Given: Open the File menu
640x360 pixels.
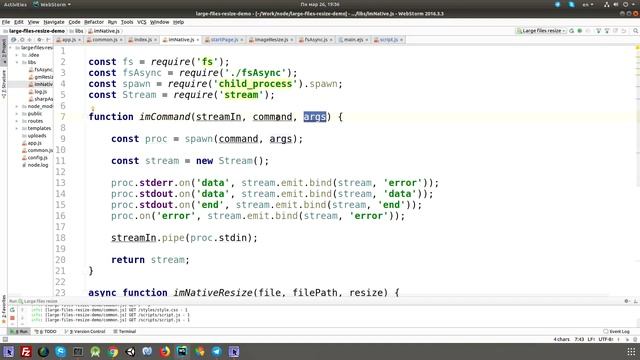Looking at the screenshot, I should [6, 22].
